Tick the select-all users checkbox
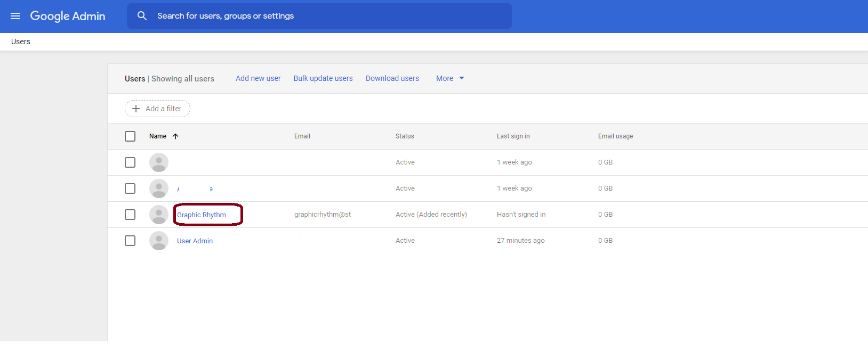The height and width of the screenshot is (345, 868). 130,136
